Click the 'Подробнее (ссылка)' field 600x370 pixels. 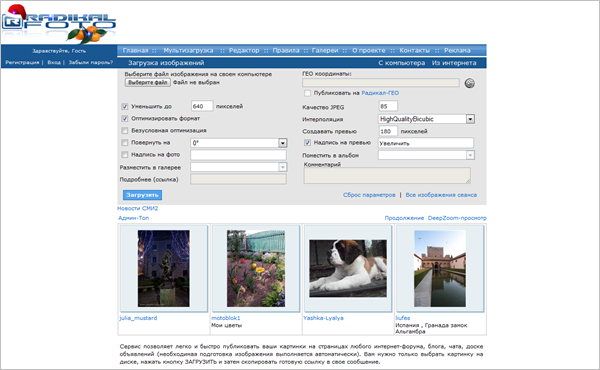pyautogui.click(x=238, y=179)
